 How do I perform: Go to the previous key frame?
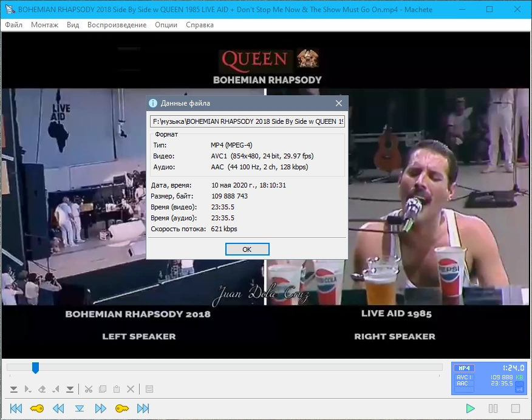click(x=37, y=408)
